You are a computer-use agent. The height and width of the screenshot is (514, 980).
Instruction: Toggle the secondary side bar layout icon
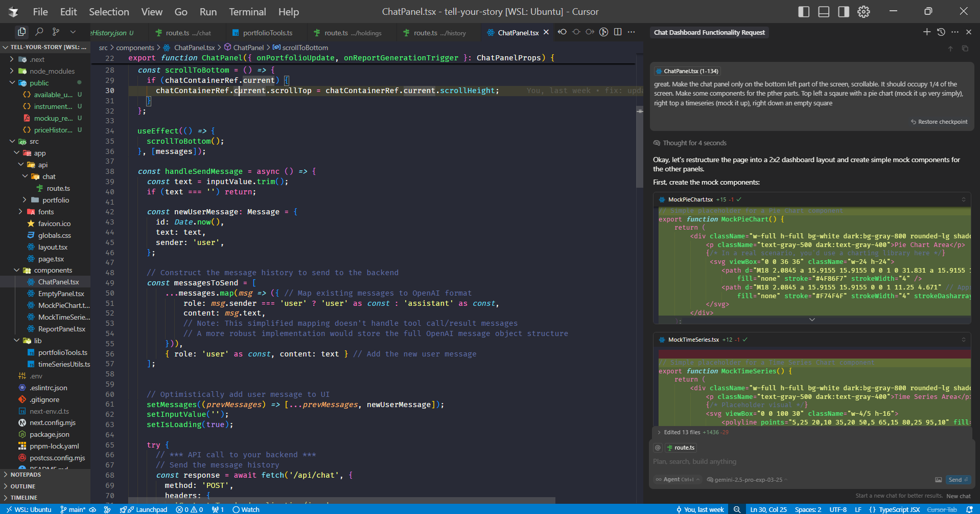tap(844, 12)
